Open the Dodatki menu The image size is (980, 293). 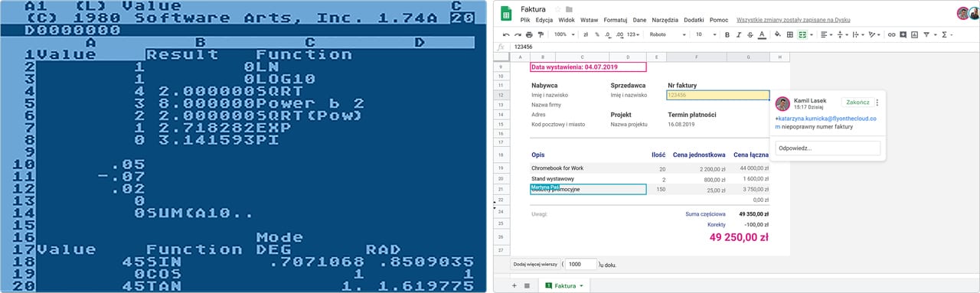[694, 21]
